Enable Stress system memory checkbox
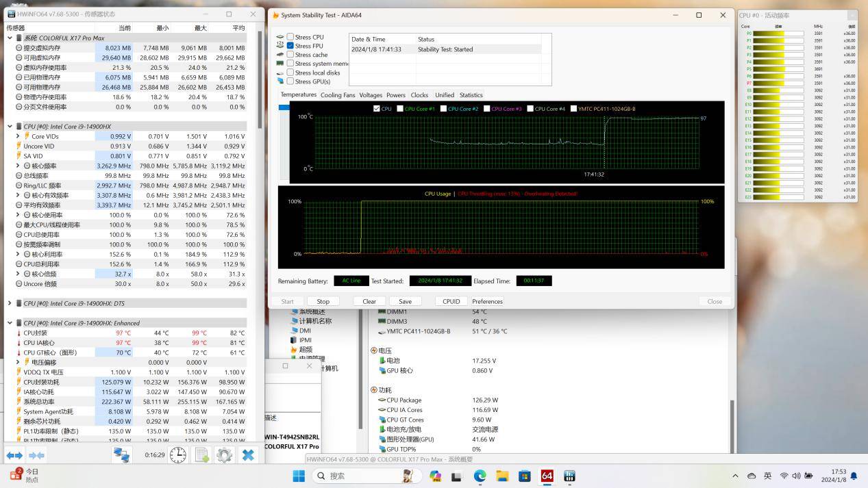Image resolution: width=868 pixels, height=488 pixels. click(290, 64)
